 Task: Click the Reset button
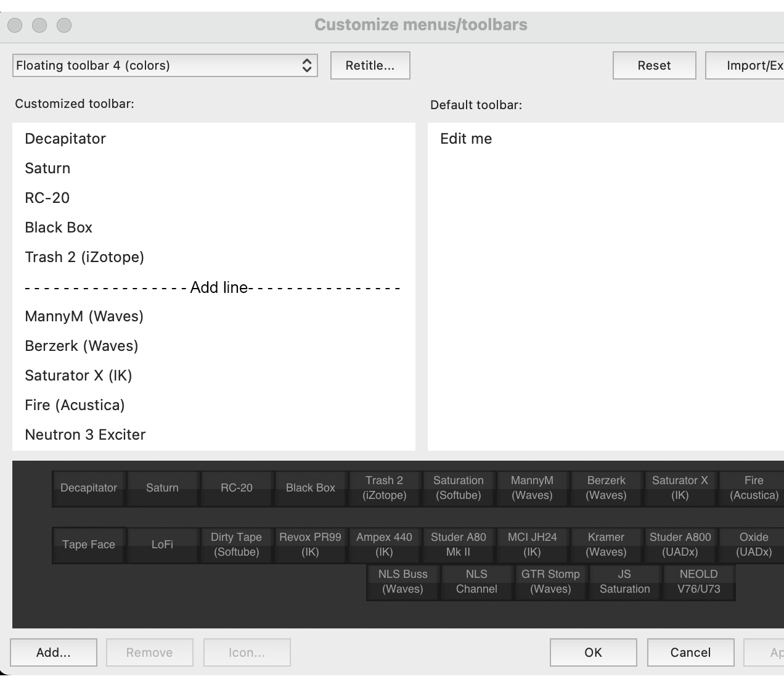point(654,65)
